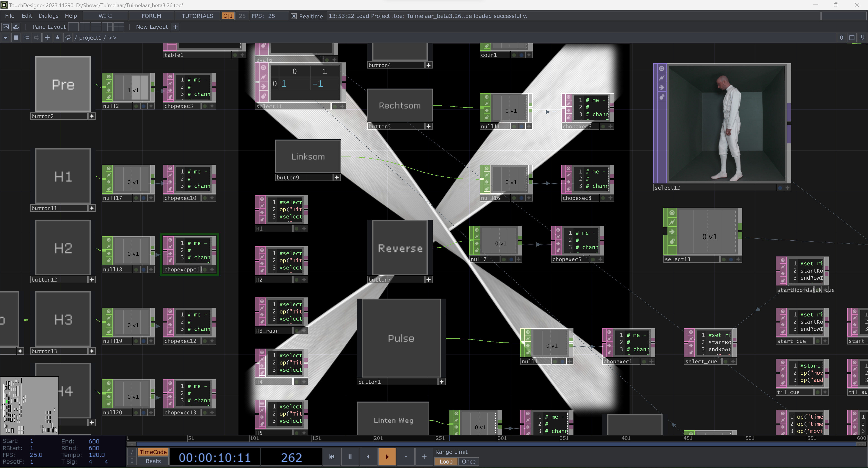Image resolution: width=868 pixels, height=468 pixels.
Task: Toggle the Realtime checkbox
Action: point(294,16)
